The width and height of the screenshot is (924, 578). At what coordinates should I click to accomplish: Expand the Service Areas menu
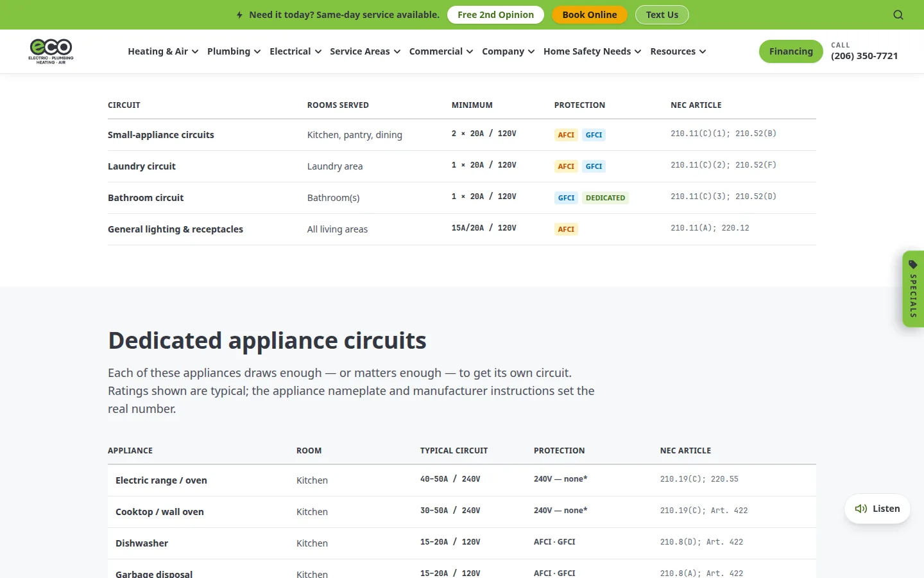(x=365, y=51)
